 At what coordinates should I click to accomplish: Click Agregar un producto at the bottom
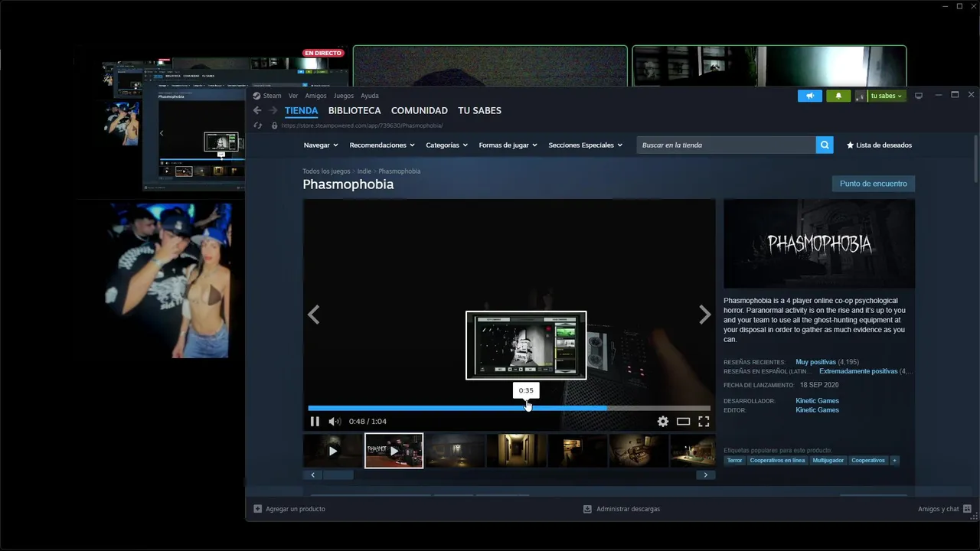click(x=289, y=509)
